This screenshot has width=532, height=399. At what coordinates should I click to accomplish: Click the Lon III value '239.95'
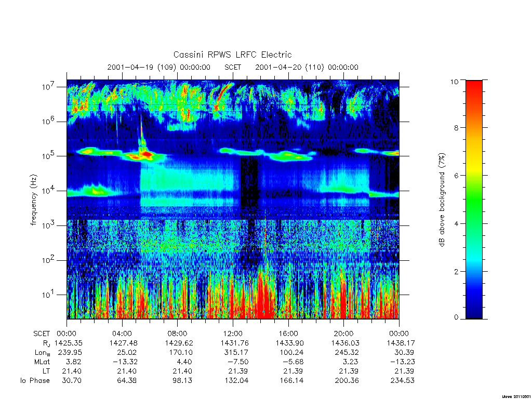click(70, 353)
